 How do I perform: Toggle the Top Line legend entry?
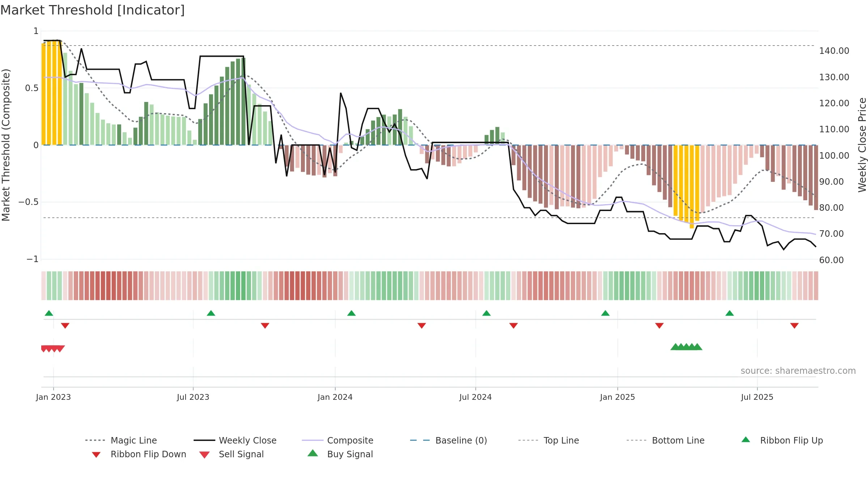(548, 440)
